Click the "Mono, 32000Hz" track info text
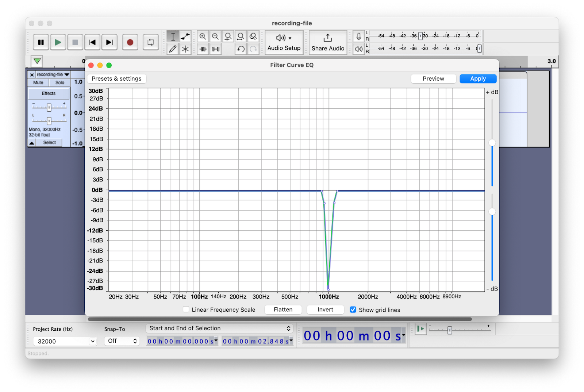584x392 pixels. [45, 130]
